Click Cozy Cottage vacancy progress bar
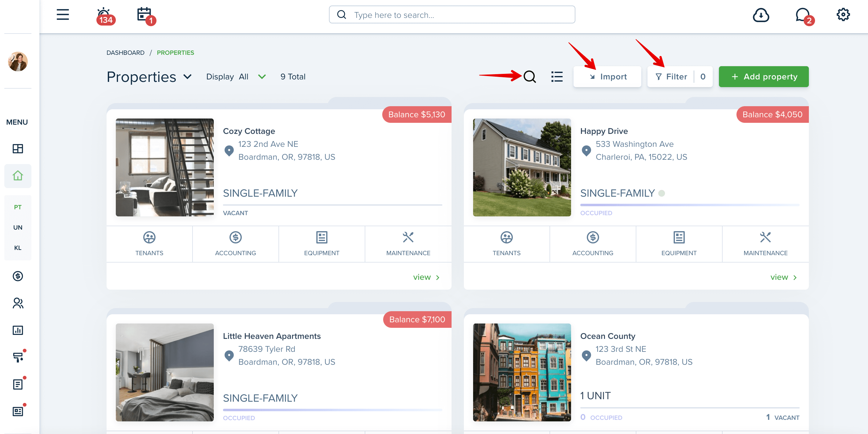 [332, 205]
